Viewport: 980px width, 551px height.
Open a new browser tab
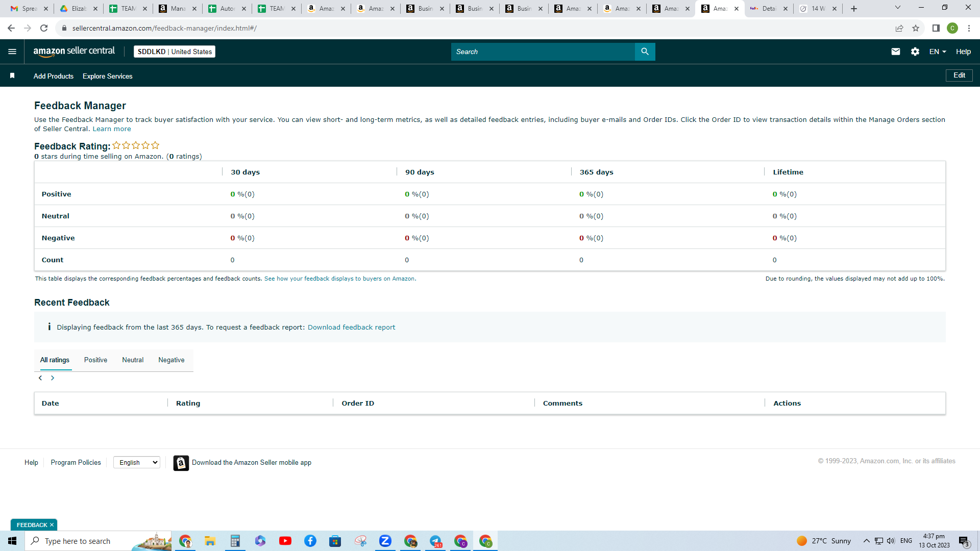pos(854,9)
